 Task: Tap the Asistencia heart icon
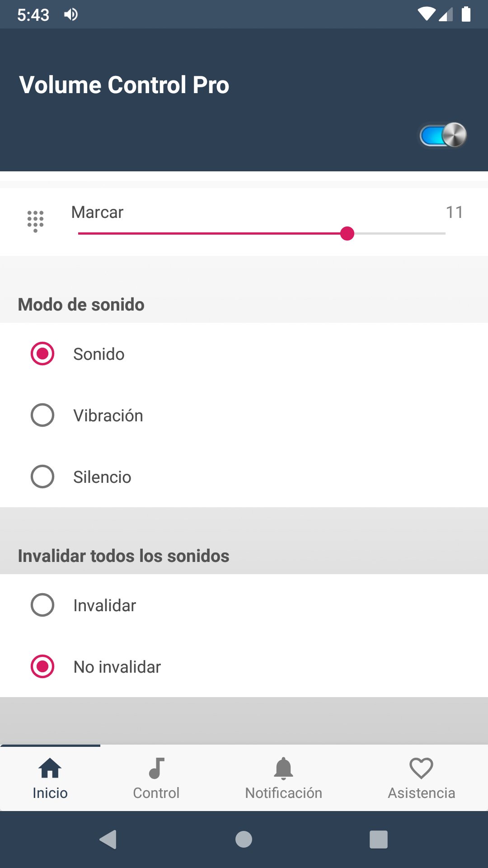tap(421, 768)
